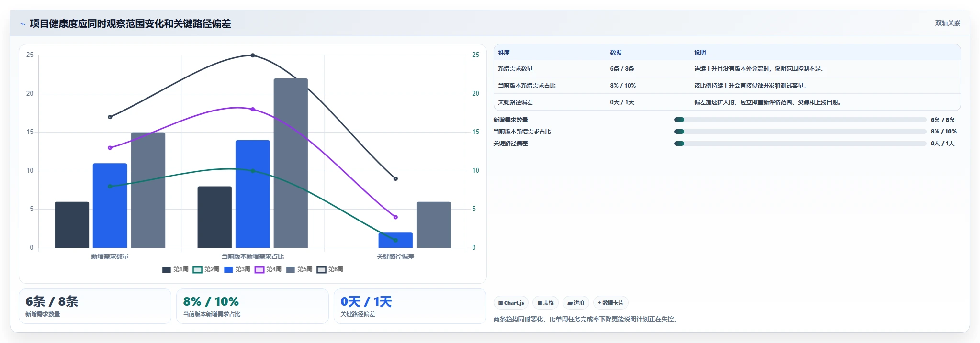Screen dimensions: 980x343
Task: Select the 0天 / 1天 summary card
Action: pos(410,306)
